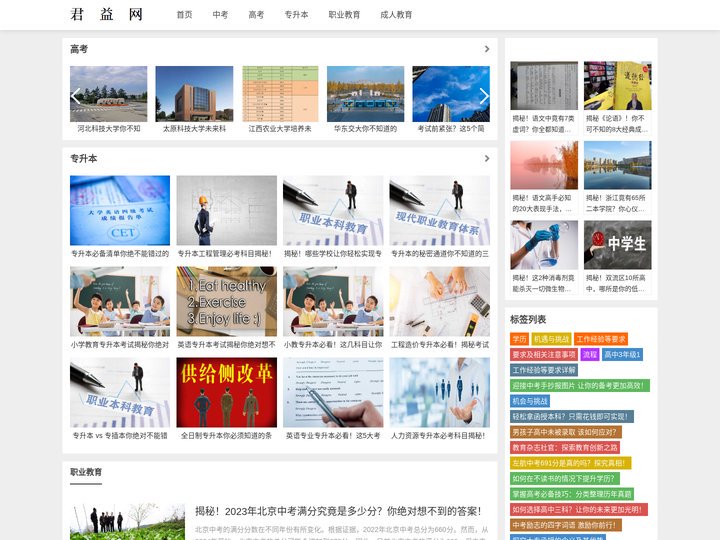720x540 pixels.
Task: Click tag 轻松拿函授本科?只需花钱即可实现
Action: 572,416
